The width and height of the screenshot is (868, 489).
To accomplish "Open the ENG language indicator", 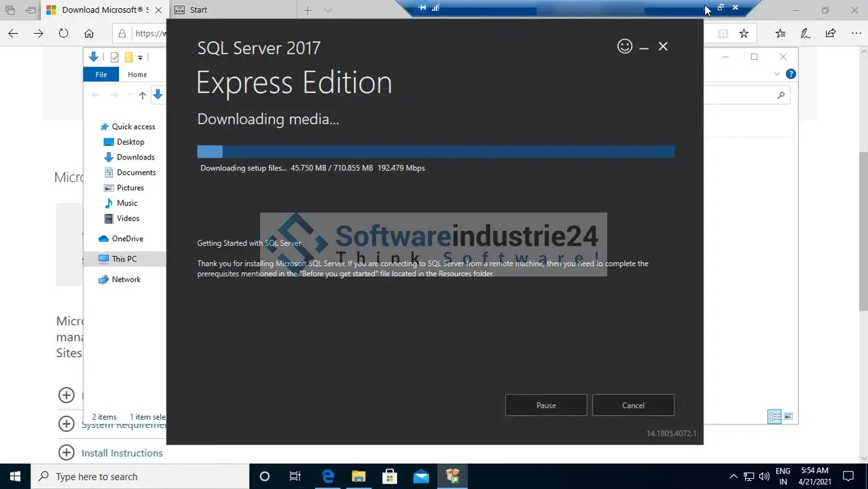I will tap(783, 476).
